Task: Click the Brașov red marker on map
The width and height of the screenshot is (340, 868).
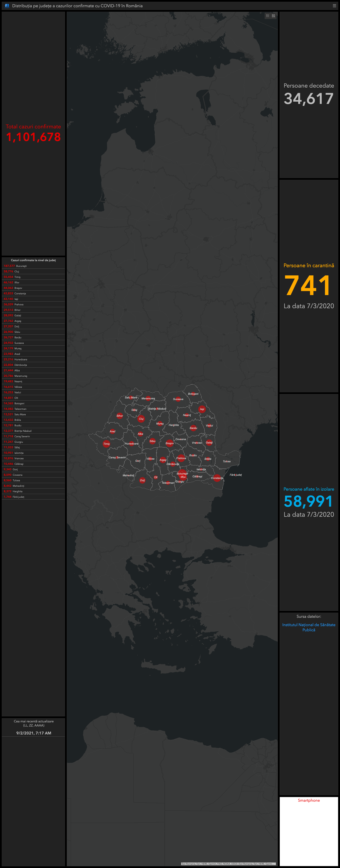Action: coord(170,443)
